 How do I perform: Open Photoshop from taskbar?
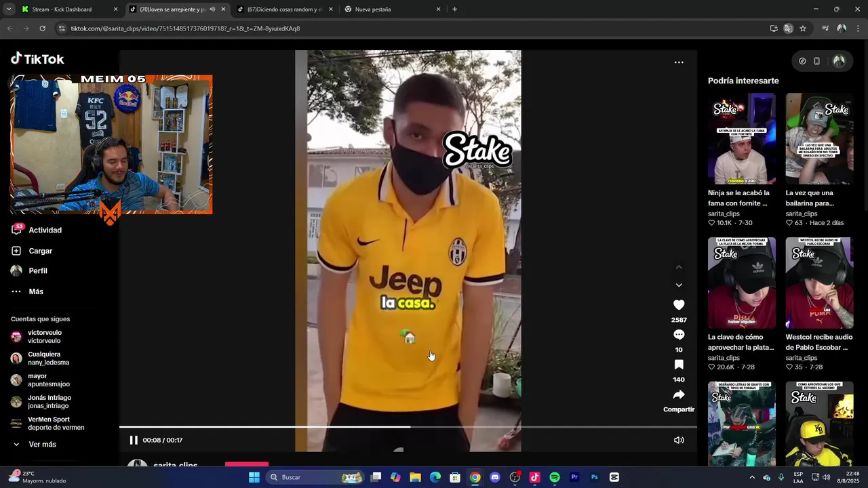pos(594,477)
